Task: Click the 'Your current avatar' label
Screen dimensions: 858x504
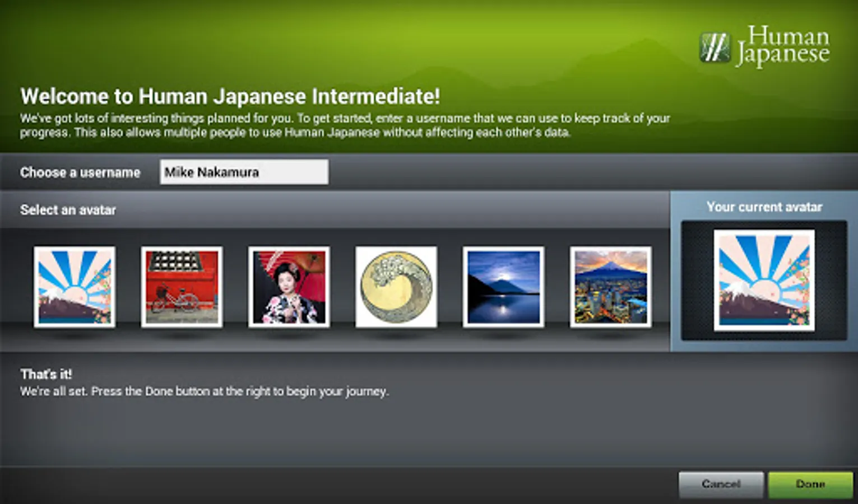Action: tap(764, 207)
